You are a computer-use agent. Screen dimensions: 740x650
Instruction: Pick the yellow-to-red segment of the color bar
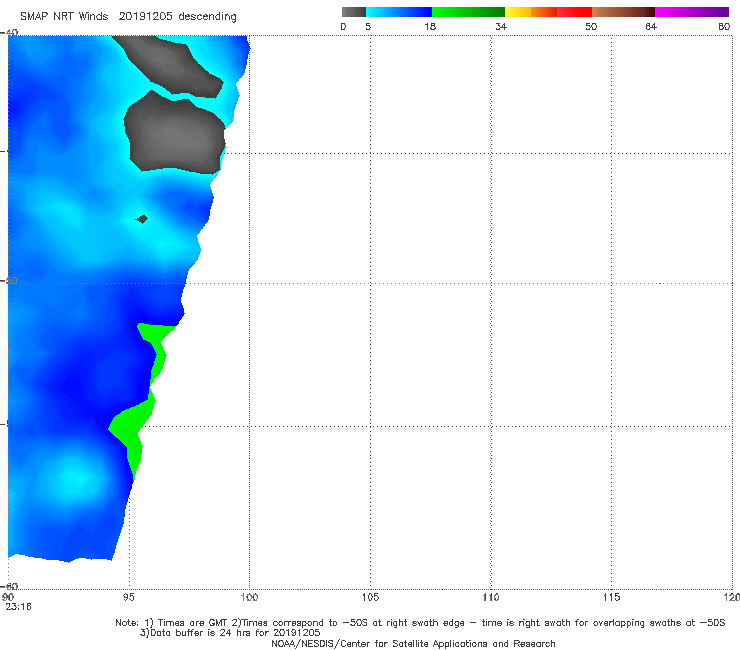tap(548, 12)
